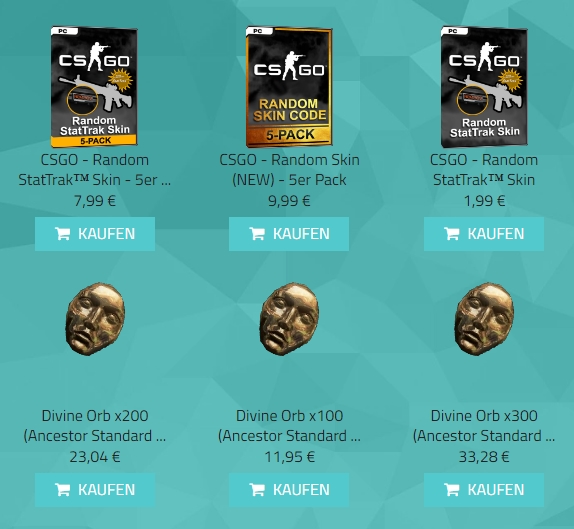Open the CSGO Random Skin (NEW) 5er Pack link

[289, 170]
